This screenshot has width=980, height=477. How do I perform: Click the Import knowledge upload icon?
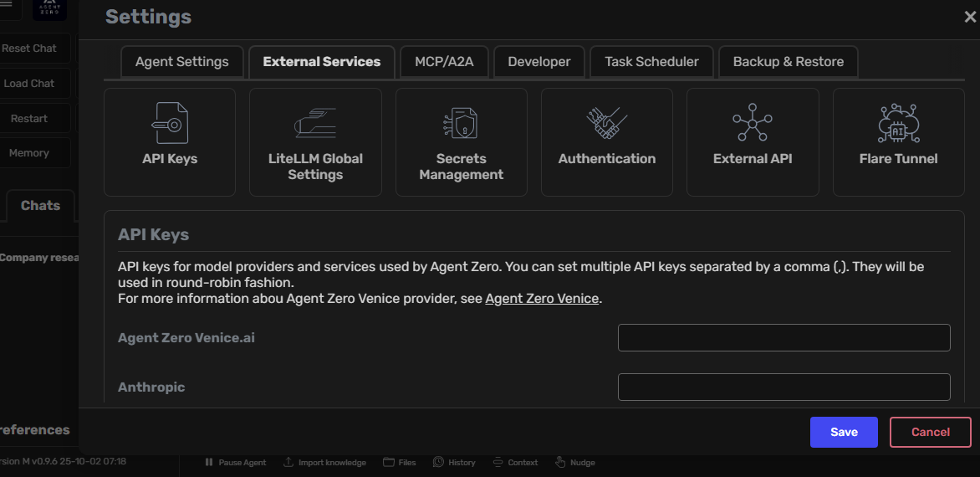point(288,462)
